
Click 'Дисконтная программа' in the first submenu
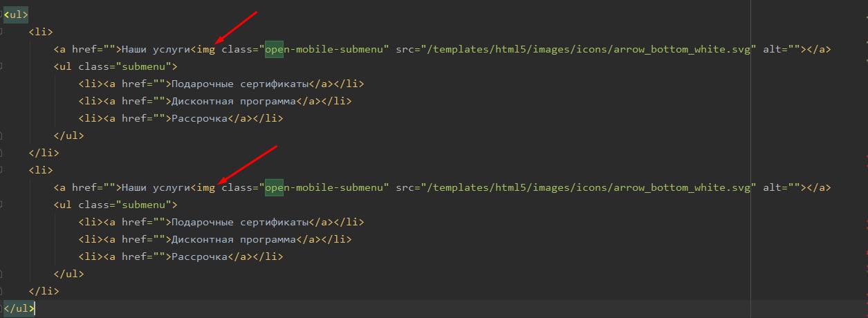(x=233, y=101)
